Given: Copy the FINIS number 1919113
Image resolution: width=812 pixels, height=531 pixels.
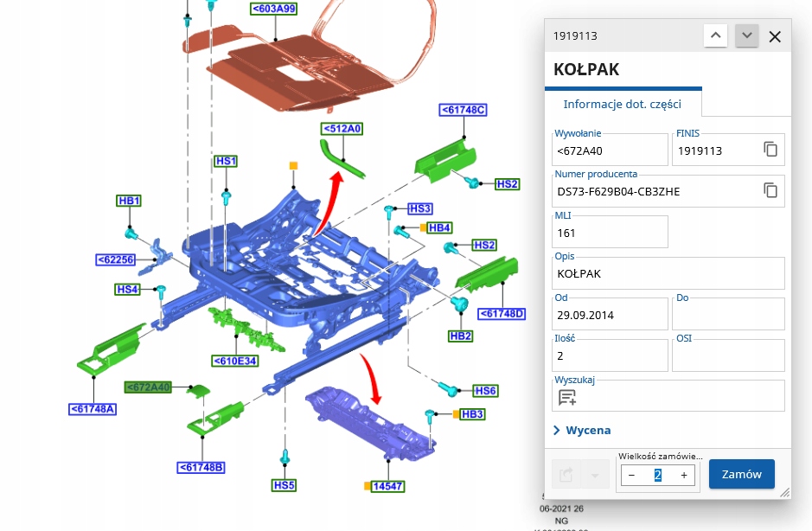Looking at the screenshot, I should coord(770,150).
